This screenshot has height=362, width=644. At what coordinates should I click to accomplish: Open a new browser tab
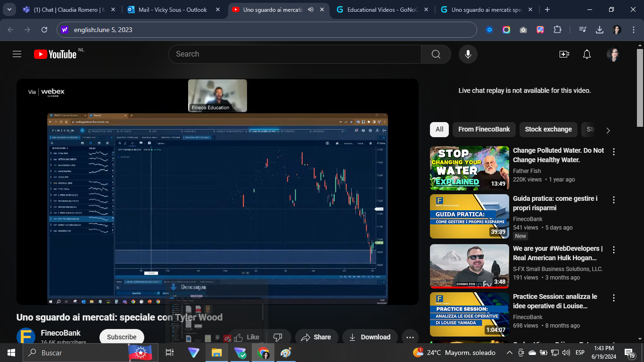point(547,9)
